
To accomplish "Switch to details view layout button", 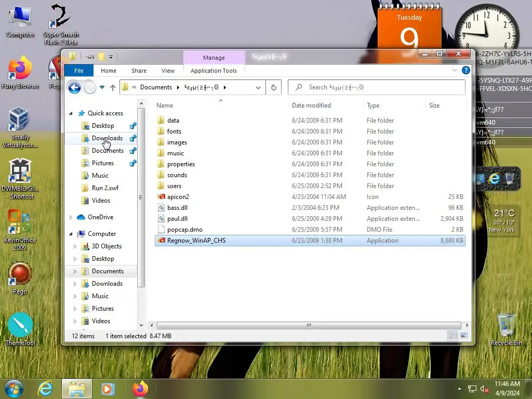I will point(453,336).
